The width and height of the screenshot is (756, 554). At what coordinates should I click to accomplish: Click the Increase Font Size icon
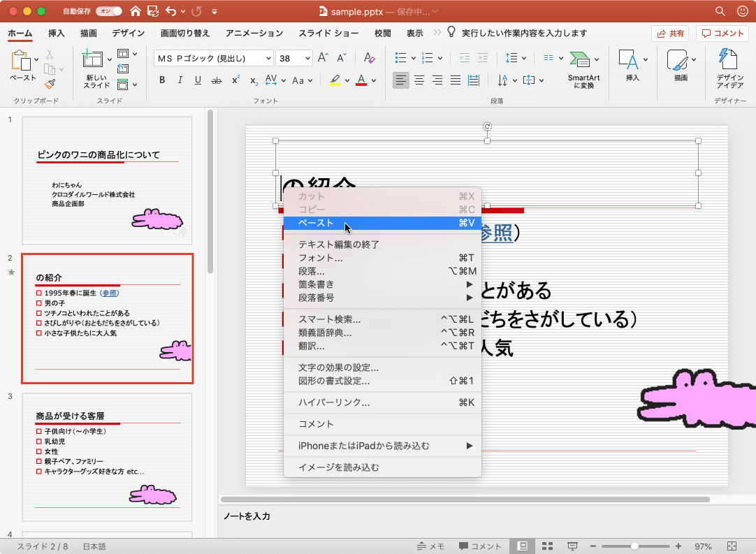322,58
